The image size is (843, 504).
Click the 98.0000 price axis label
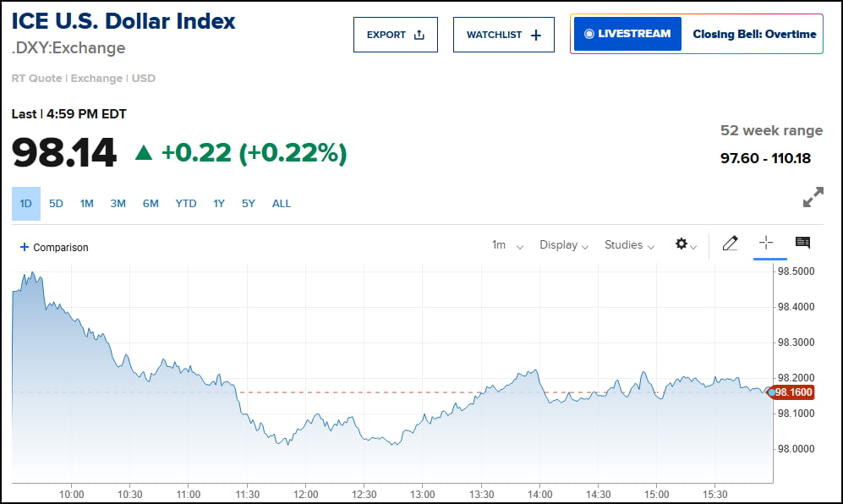pyautogui.click(x=796, y=448)
